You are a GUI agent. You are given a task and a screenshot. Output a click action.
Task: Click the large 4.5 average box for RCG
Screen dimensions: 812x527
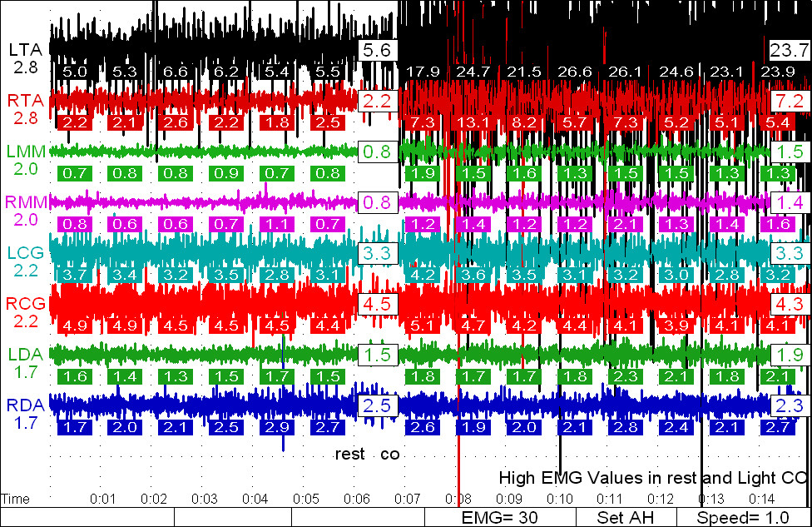click(378, 304)
